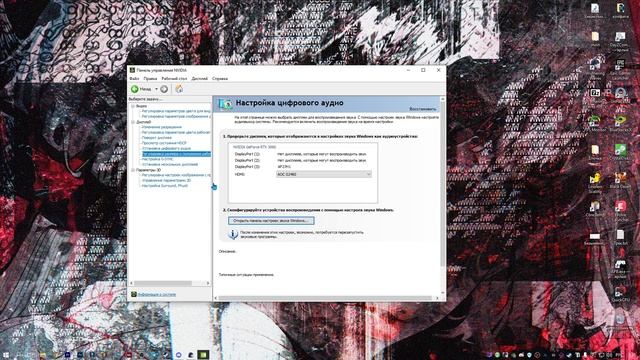Screen dimensions: 640x360
Task: Open the Справка menu
Action: click(x=220, y=78)
